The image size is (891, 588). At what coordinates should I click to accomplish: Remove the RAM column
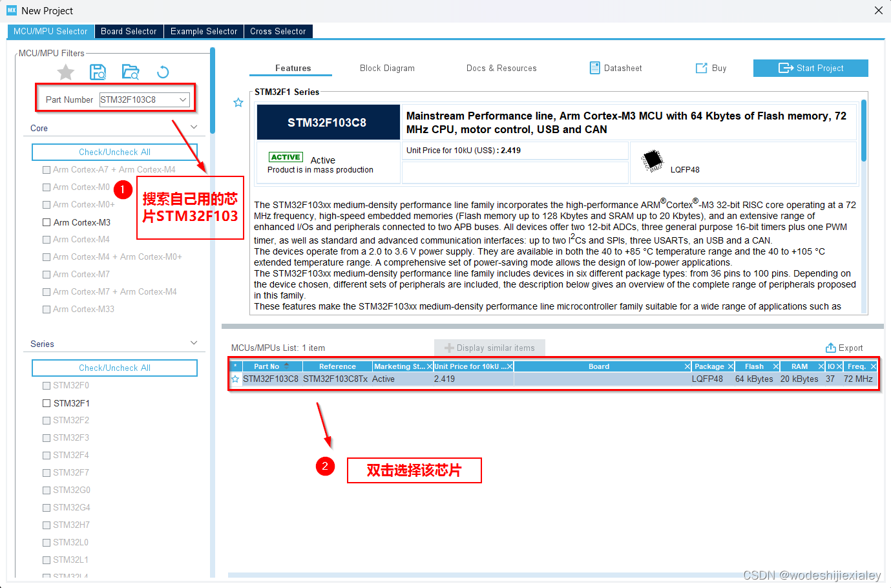click(x=821, y=366)
